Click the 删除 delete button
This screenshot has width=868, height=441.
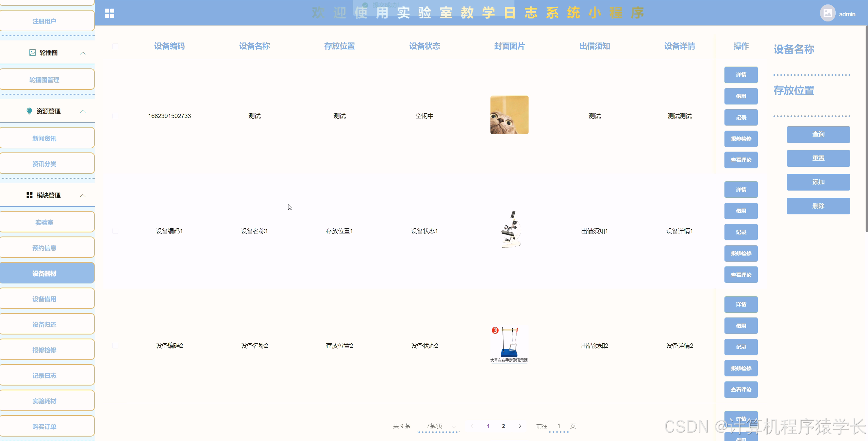point(818,206)
